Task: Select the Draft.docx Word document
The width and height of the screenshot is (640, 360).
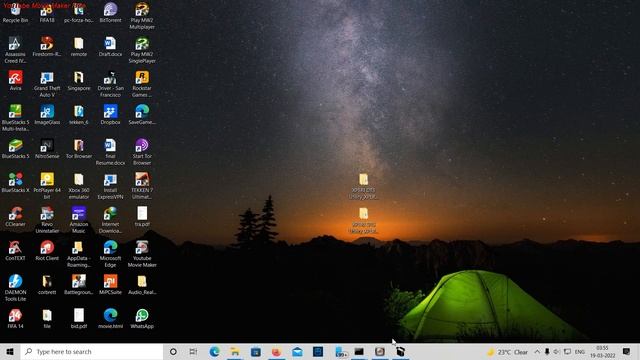Action: point(110,46)
